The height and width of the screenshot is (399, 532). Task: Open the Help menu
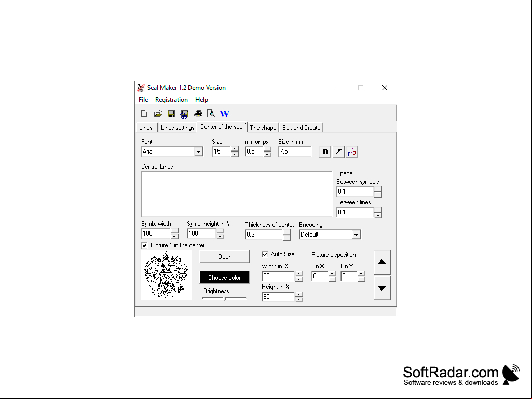tap(201, 100)
